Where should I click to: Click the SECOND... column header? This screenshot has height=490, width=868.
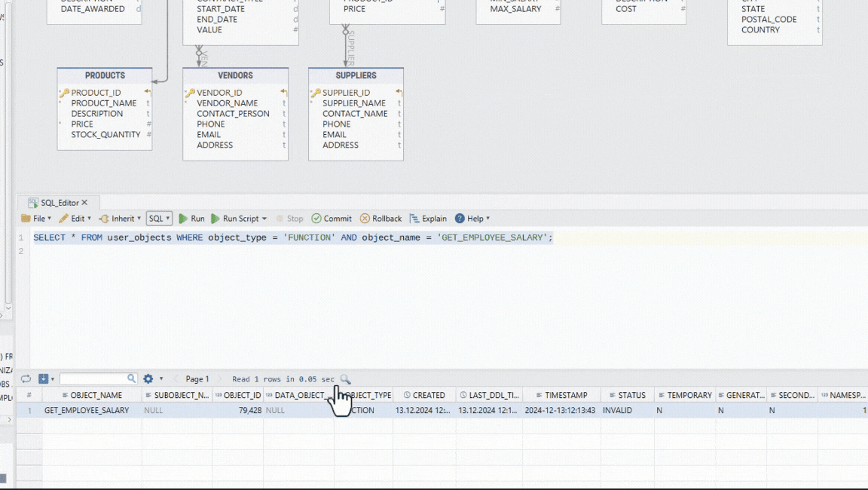tap(792, 395)
